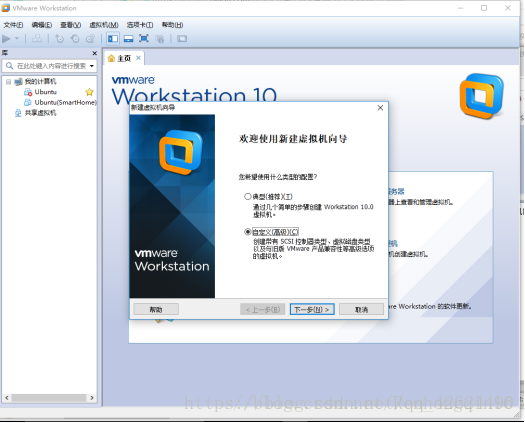Collapse the 我的计算机 tree node
Image resolution: width=525 pixels, height=423 pixels.
8,81
